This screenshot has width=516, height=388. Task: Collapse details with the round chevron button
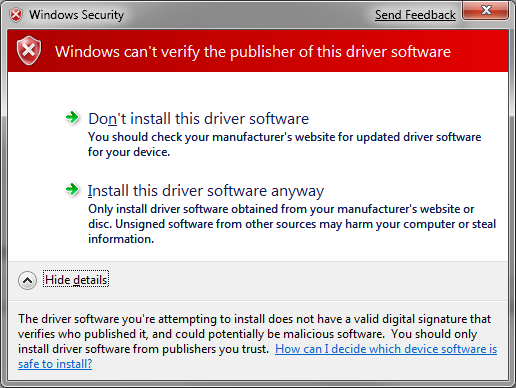(x=27, y=280)
